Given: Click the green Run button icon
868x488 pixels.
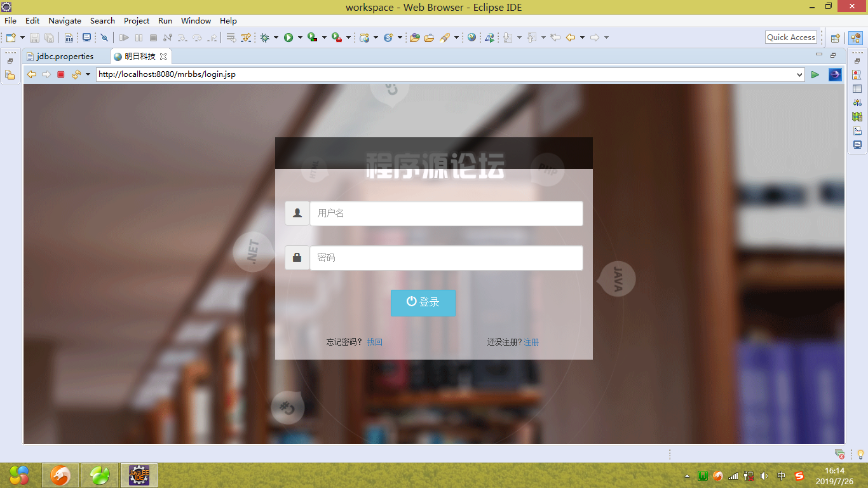Looking at the screenshot, I should pos(288,37).
